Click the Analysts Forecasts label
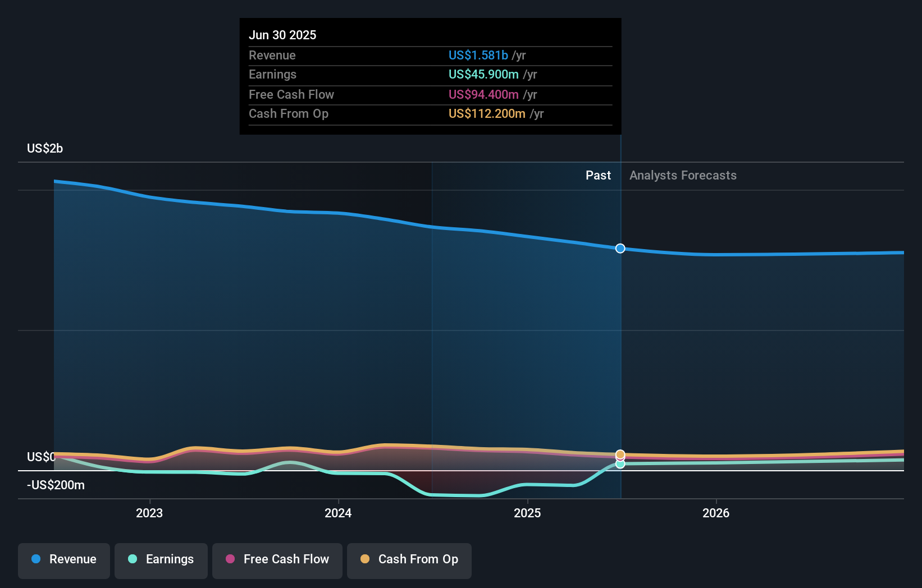This screenshot has width=922, height=588. 683,175
